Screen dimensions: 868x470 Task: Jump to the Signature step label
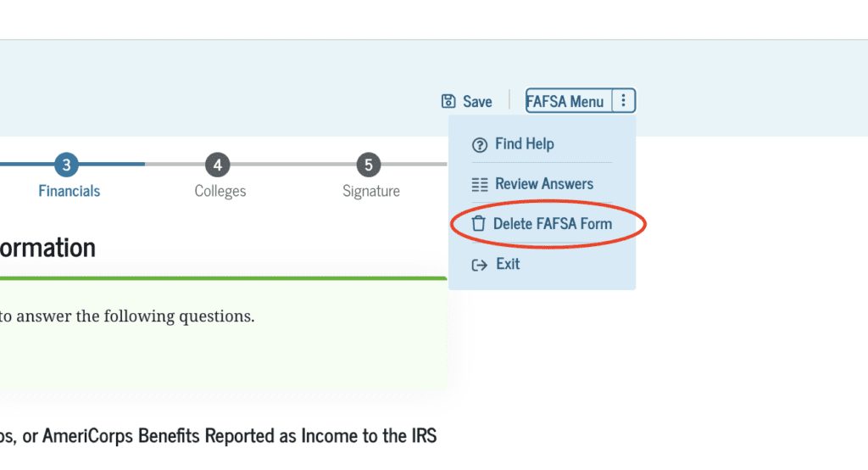point(371,191)
